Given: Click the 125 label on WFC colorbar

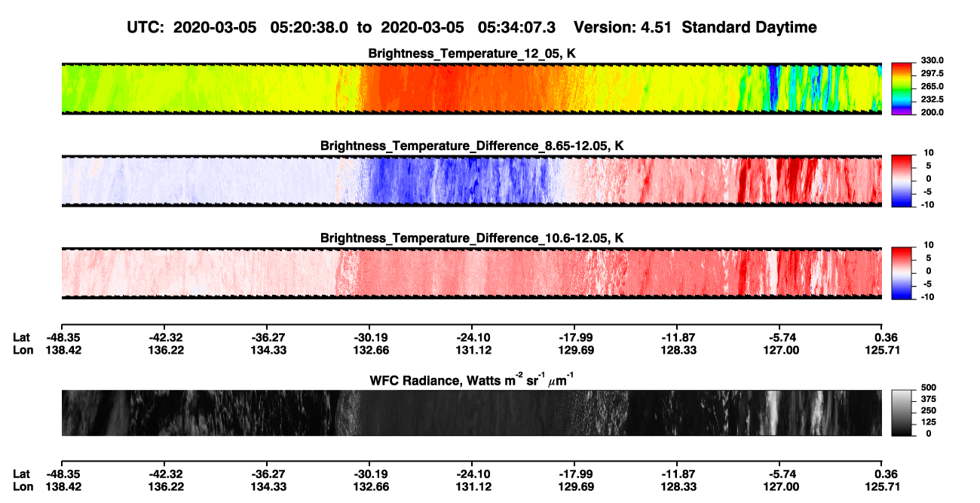Looking at the screenshot, I should [929, 422].
